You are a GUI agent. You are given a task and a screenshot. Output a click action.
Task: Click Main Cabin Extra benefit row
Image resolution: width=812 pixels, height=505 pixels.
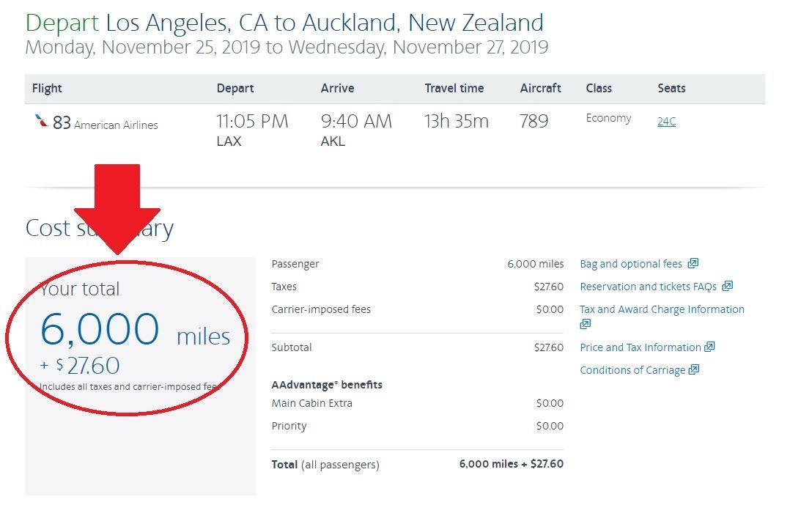tap(418, 403)
